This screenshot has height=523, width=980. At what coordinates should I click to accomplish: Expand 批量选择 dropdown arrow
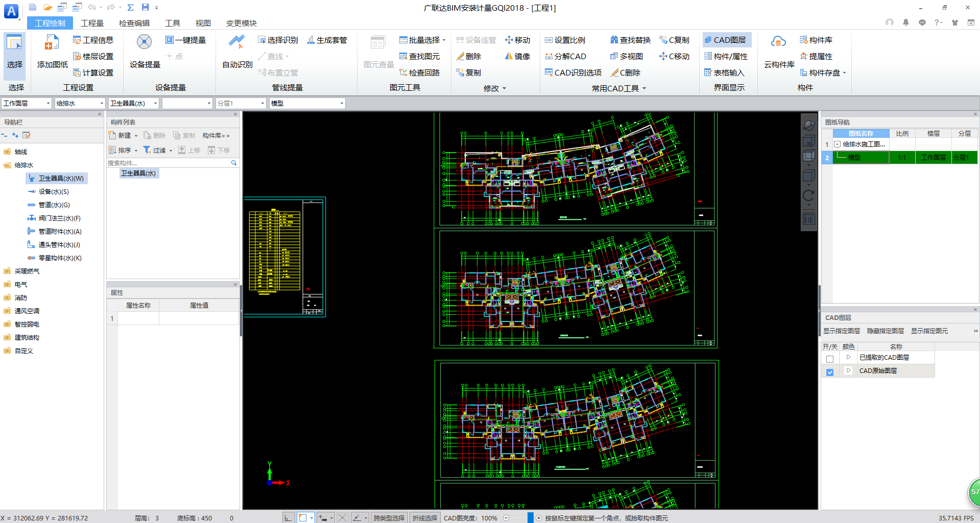point(444,40)
